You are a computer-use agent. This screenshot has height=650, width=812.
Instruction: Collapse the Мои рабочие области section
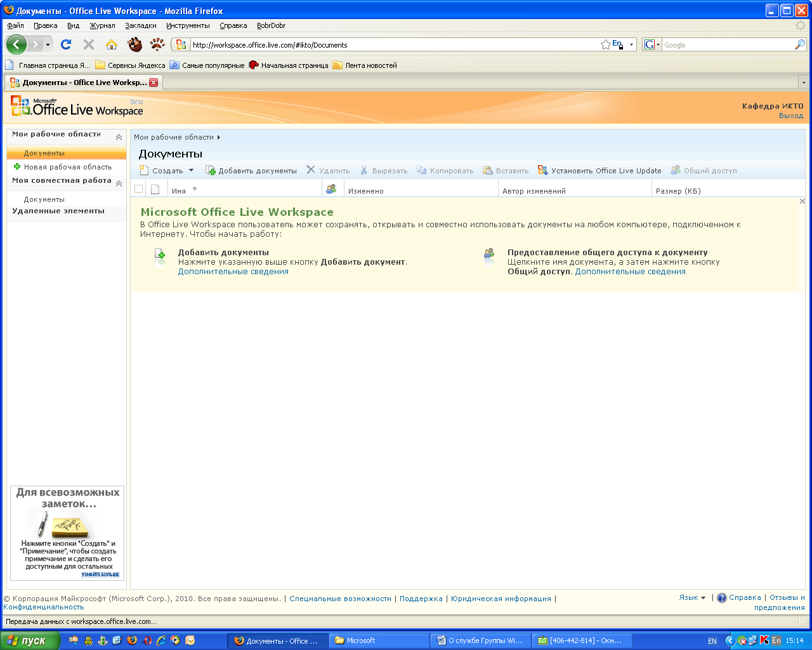(119, 137)
